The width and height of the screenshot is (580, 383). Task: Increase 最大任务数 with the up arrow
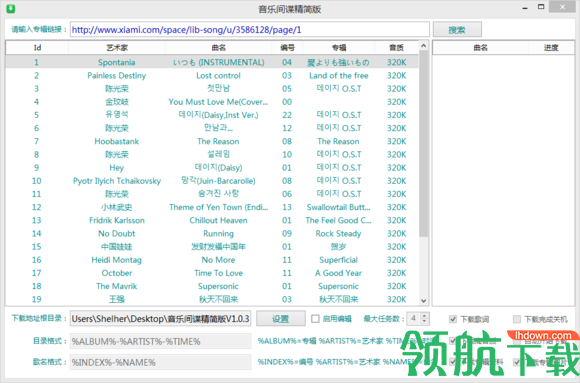(x=424, y=316)
